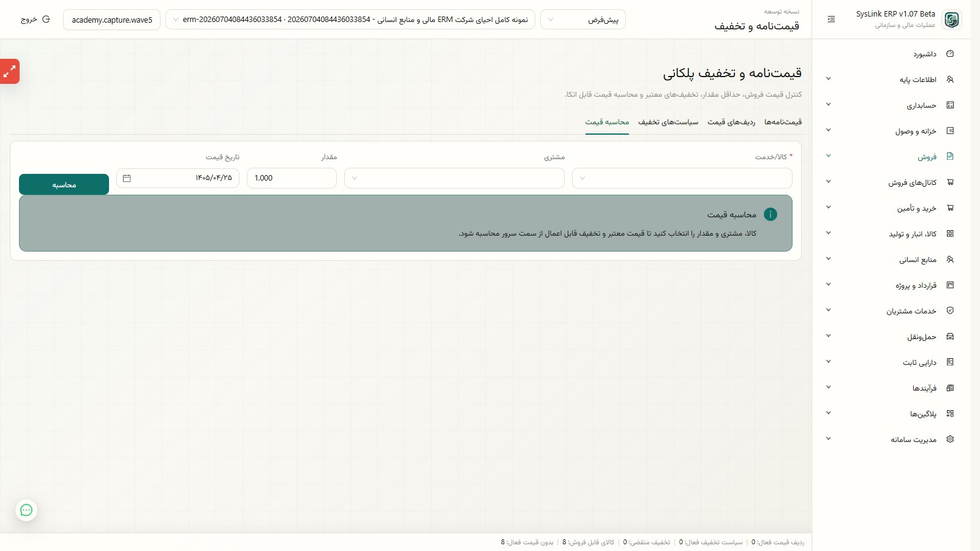Open the calendar icon in تاریخ قیمت field
Image resolution: width=980 pixels, height=551 pixels.
[127, 178]
